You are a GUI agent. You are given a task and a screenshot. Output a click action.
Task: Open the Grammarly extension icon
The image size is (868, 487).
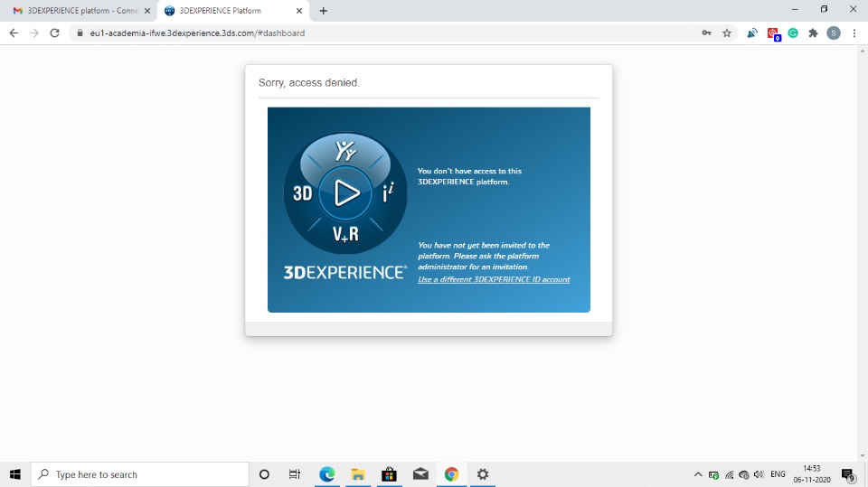[793, 33]
